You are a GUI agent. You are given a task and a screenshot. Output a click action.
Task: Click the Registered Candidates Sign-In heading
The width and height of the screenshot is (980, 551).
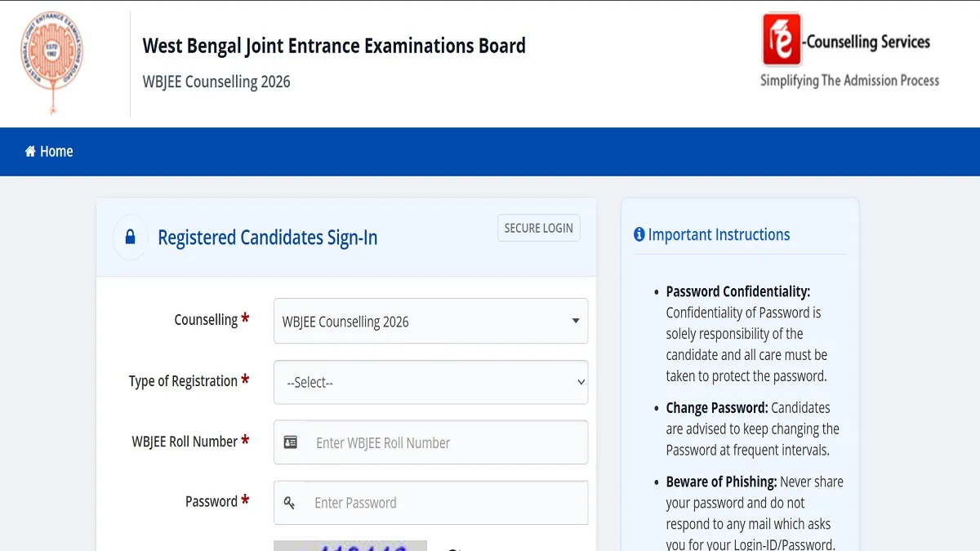point(267,238)
